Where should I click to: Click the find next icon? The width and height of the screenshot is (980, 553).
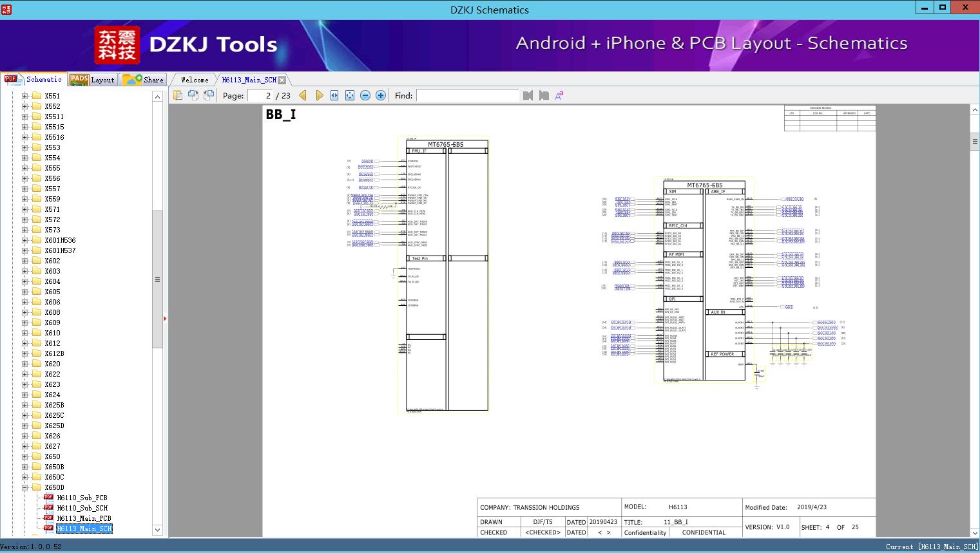[x=544, y=95]
